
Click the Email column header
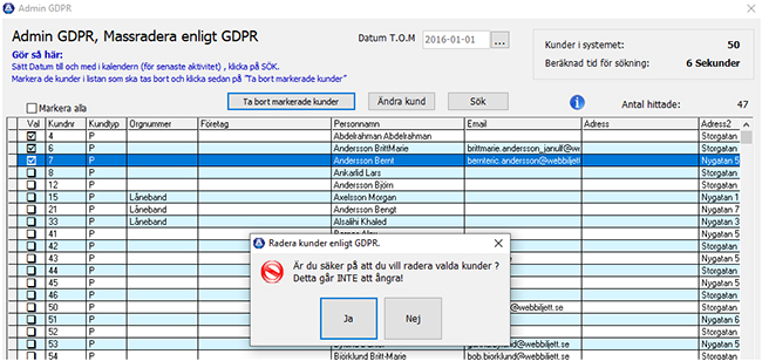click(523, 124)
